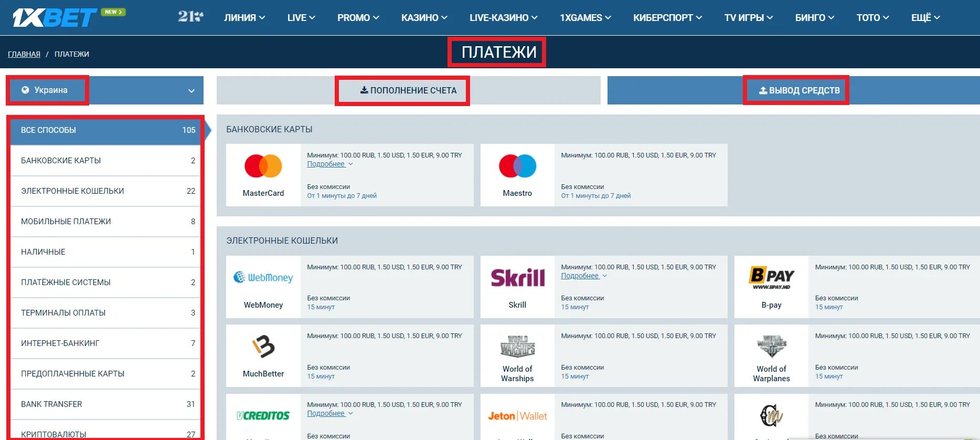
Task: Click the WebMoney label text
Action: point(263,305)
